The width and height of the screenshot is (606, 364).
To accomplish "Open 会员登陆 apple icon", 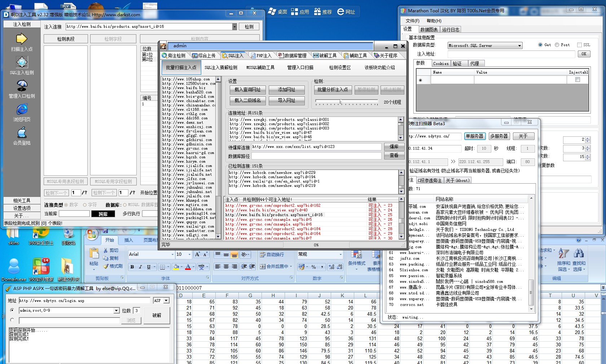I will pyautogui.click(x=22, y=132).
